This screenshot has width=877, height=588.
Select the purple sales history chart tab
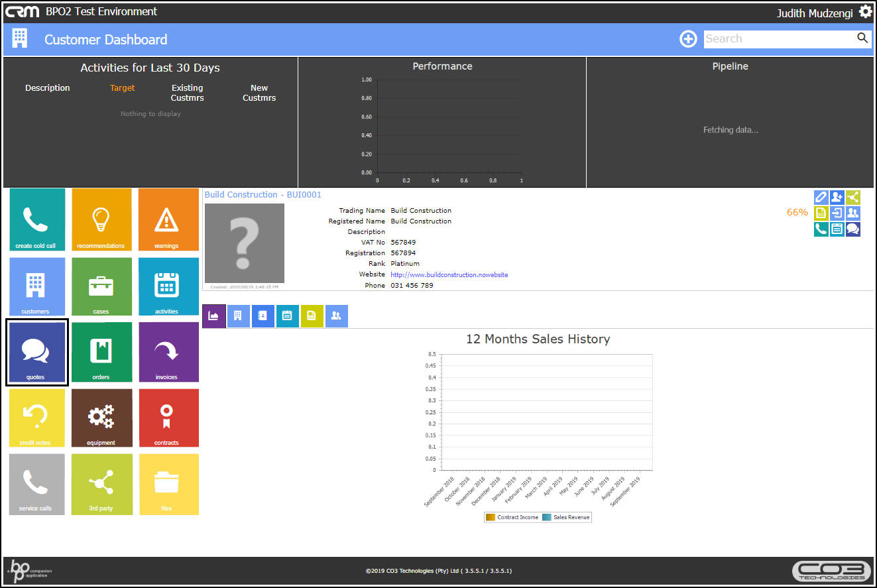click(214, 316)
